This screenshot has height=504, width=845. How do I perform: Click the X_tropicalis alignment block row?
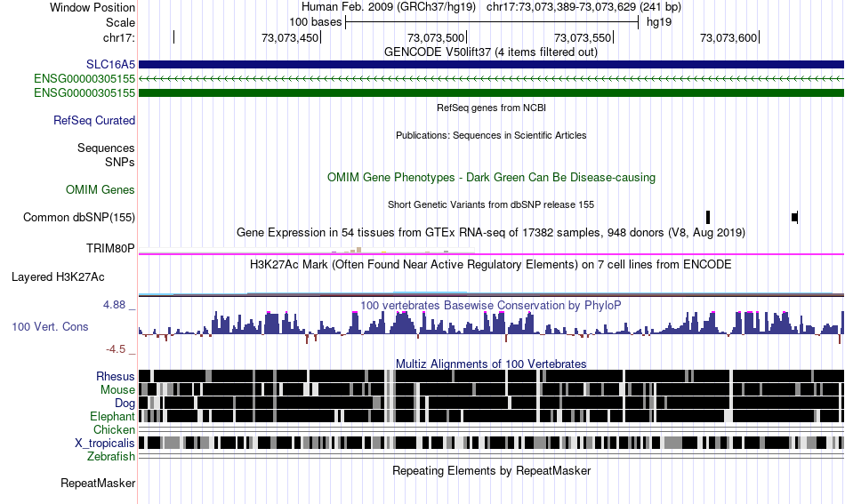(492, 444)
